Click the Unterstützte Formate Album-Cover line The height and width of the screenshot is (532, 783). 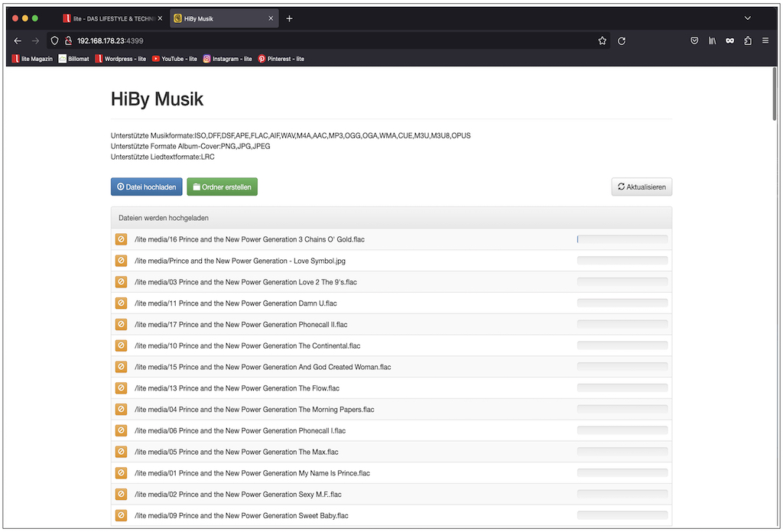tap(190, 146)
